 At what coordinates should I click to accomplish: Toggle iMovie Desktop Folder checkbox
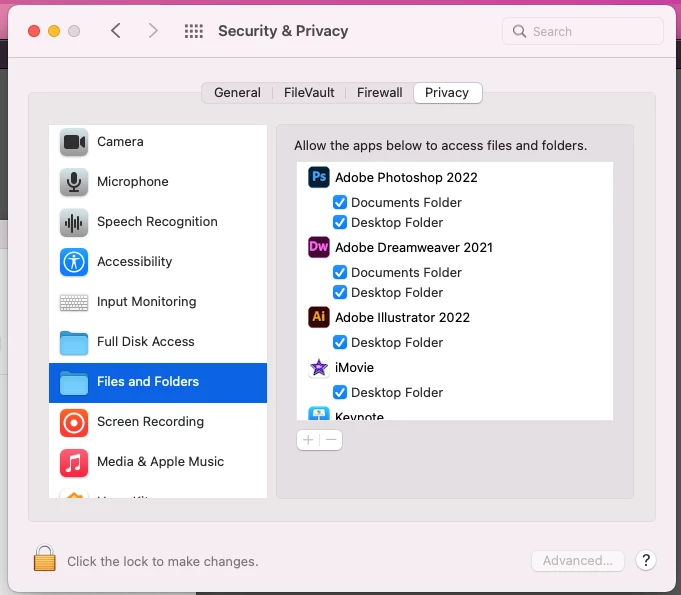pos(340,392)
